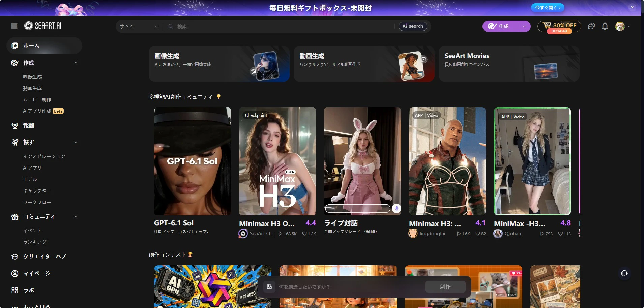
Task: Like the lingdonglai card with heart 82
Action: 477,234
